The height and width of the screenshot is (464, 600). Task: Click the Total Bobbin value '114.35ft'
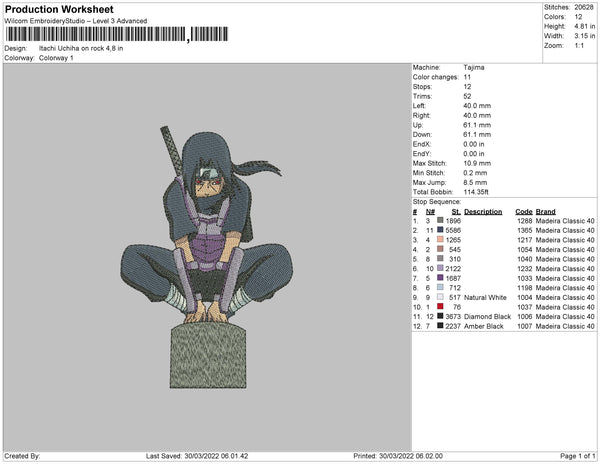pos(476,192)
